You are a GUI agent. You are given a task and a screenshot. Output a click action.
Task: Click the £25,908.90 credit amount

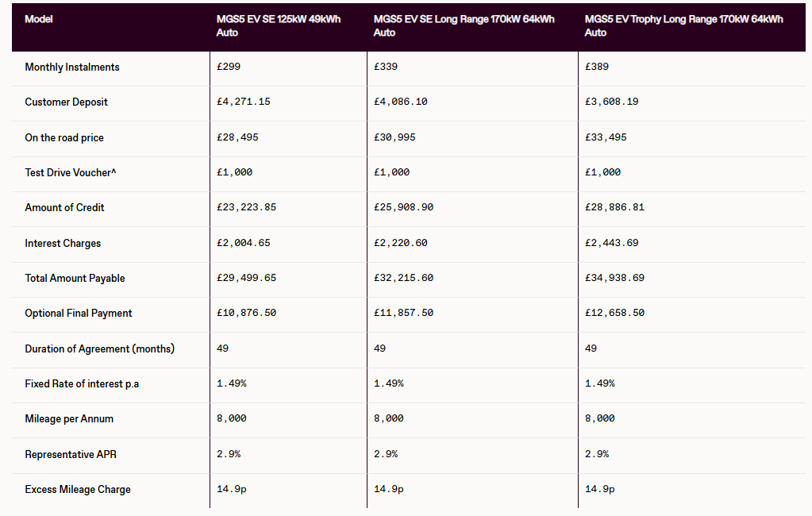(x=404, y=207)
